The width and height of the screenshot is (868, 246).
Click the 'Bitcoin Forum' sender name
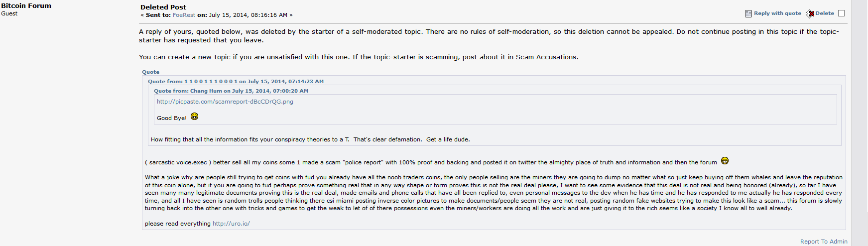click(x=26, y=5)
